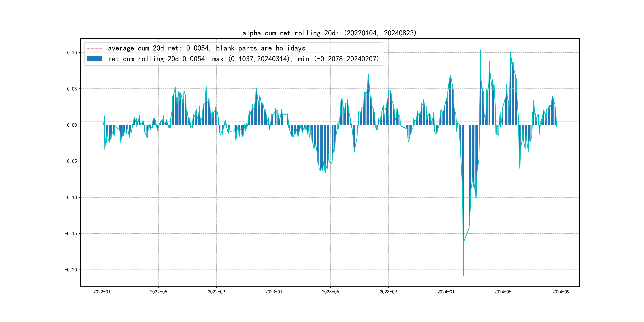Click the chart title text
This screenshot has width=644, height=322.
pyautogui.click(x=329, y=33)
